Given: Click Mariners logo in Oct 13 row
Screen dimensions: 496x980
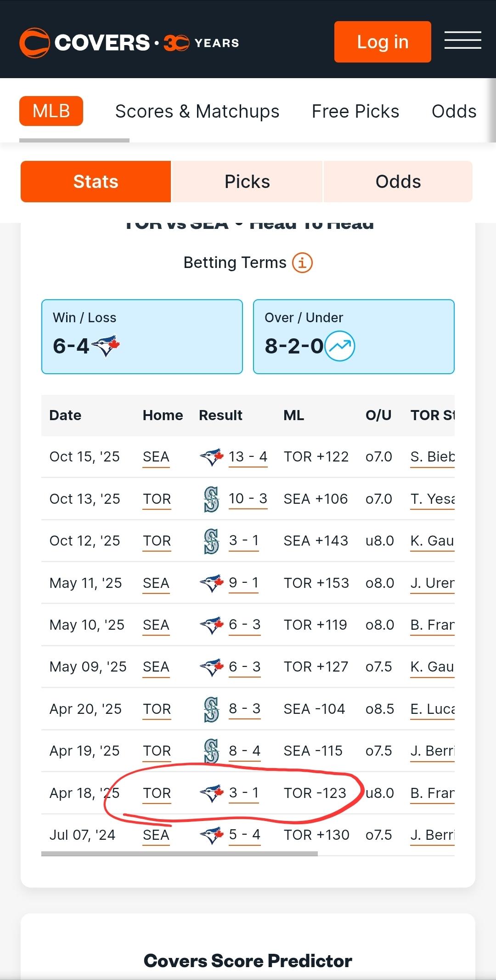Looking at the screenshot, I should [x=211, y=499].
